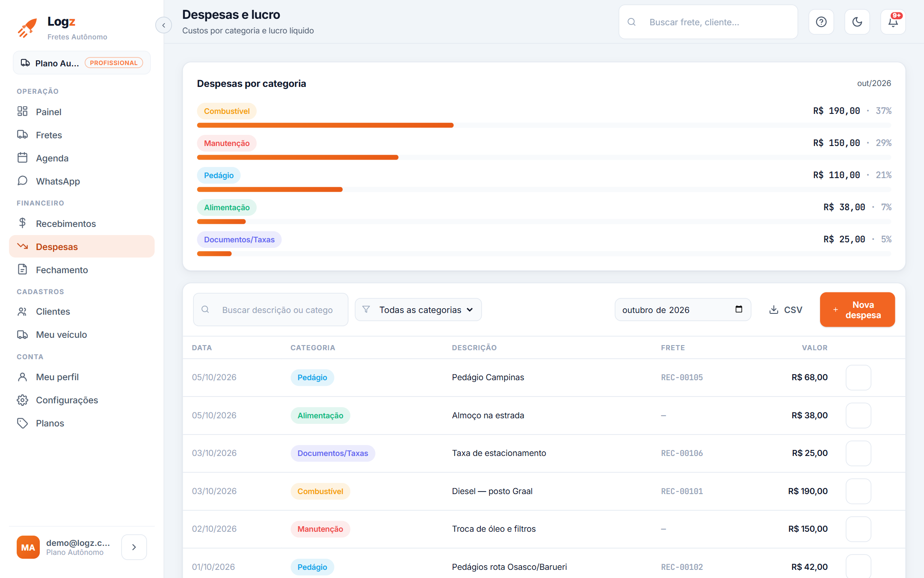
Task: Click the MA user avatar
Action: (x=28, y=547)
